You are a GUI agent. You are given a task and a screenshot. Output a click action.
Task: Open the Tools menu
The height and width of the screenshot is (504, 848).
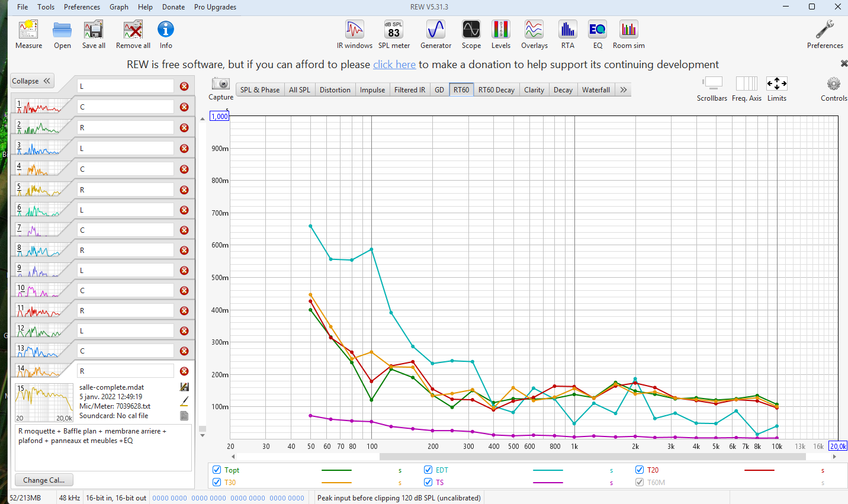tap(46, 7)
